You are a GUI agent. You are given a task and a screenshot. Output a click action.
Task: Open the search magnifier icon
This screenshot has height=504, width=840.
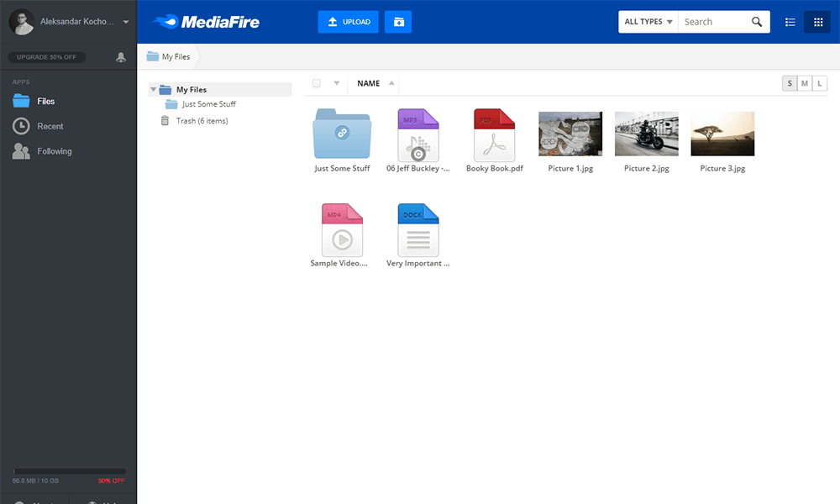pyautogui.click(x=755, y=21)
